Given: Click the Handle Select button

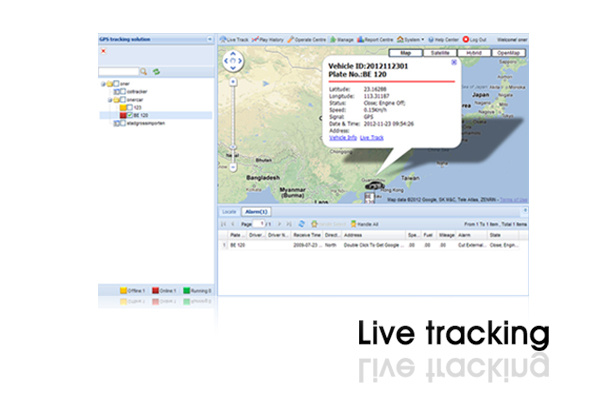Looking at the screenshot, I should (x=328, y=224).
